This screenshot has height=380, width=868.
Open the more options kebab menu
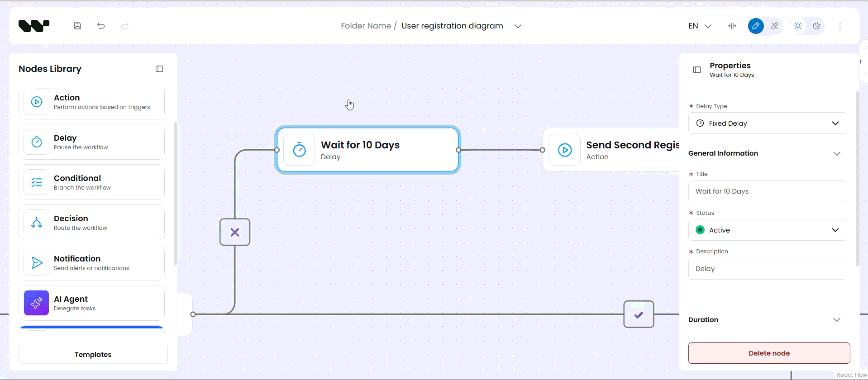point(840,26)
